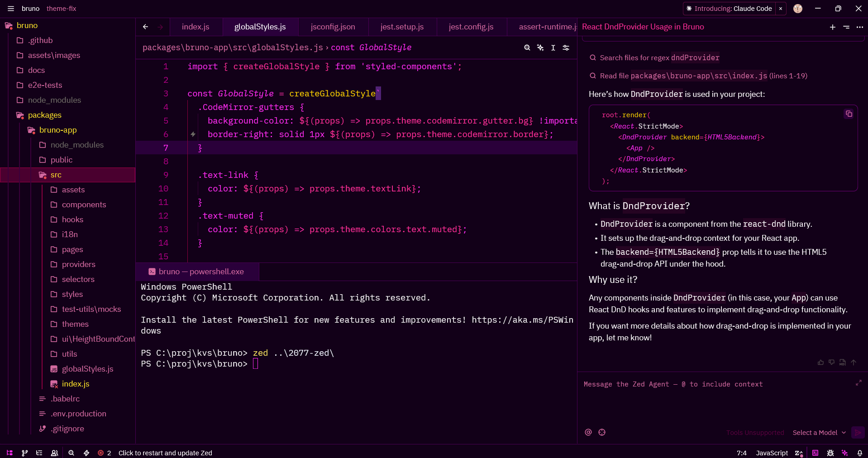Open the theme-fix branch picker
This screenshot has width=868, height=458.
click(x=61, y=9)
